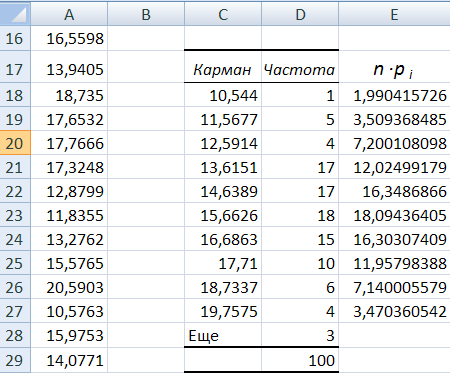Click cell with value 16,30307409

(394, 239)
